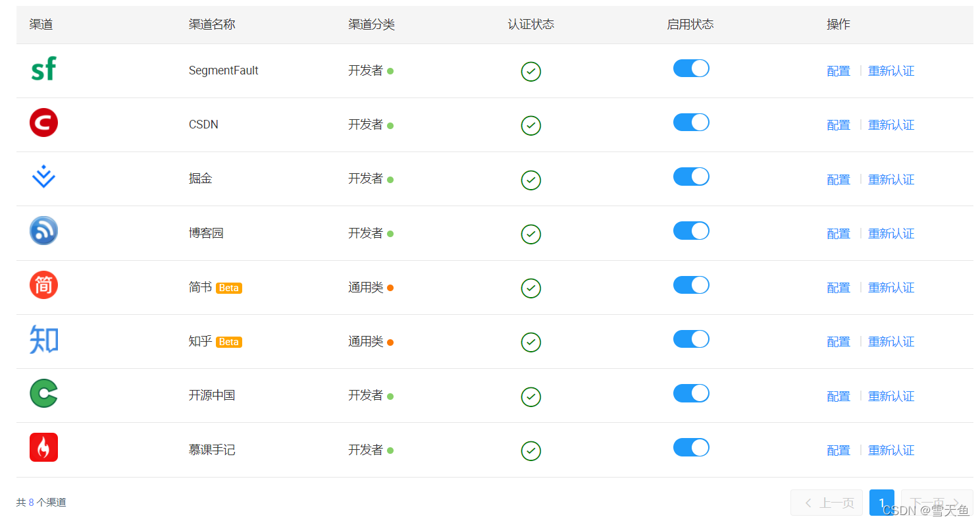Open 配置 for 掘金
The image size is (980, 523).
point(838,179)
